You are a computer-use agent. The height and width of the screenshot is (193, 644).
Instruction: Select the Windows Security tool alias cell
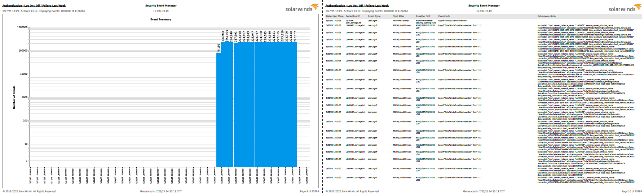click(x=401, y=21)
